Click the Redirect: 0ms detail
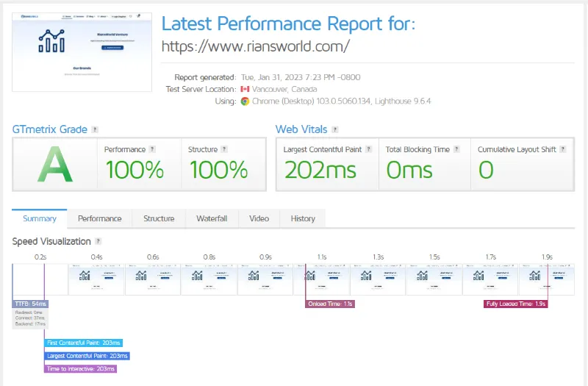Screen dimensions: 588x386 pyautogui.click(x=29, y=312)
